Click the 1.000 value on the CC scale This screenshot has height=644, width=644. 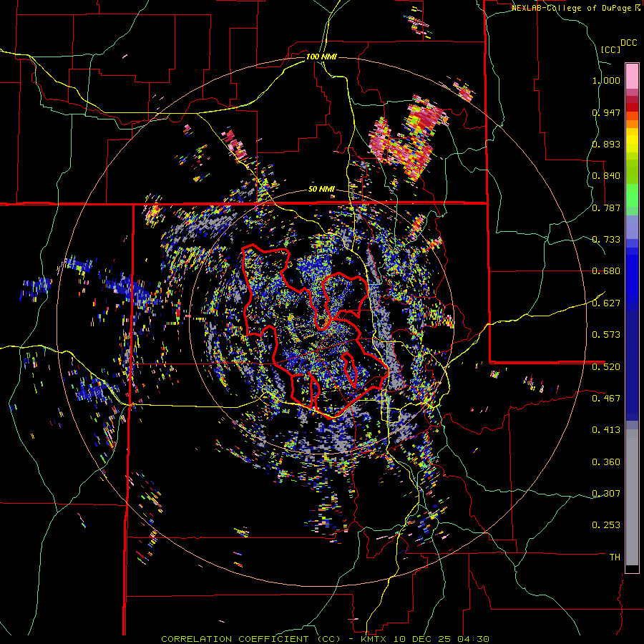(x=606, y=80)
